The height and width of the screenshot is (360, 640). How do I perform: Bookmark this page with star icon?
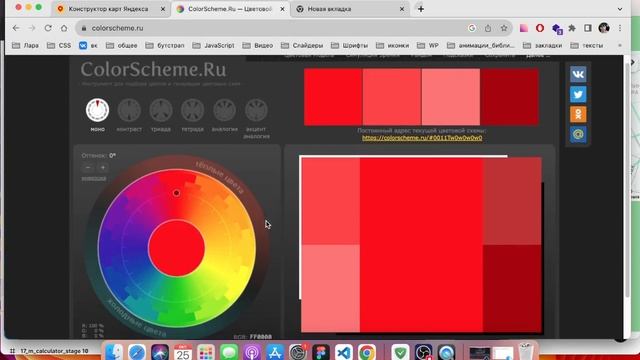[x=504, y=28]
